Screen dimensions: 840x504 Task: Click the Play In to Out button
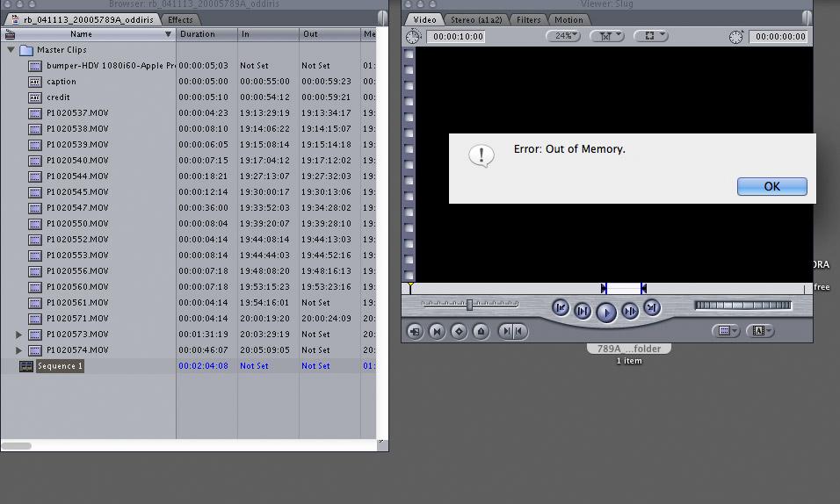click(x=583, y=310)
